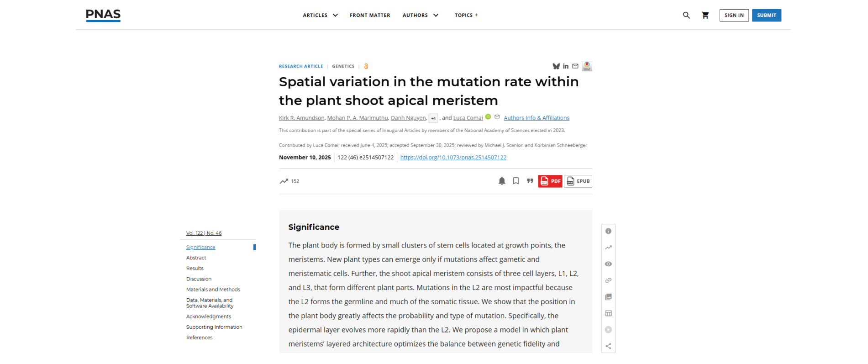
Task: Share article on Bluesky
Action: pos(556,66)
